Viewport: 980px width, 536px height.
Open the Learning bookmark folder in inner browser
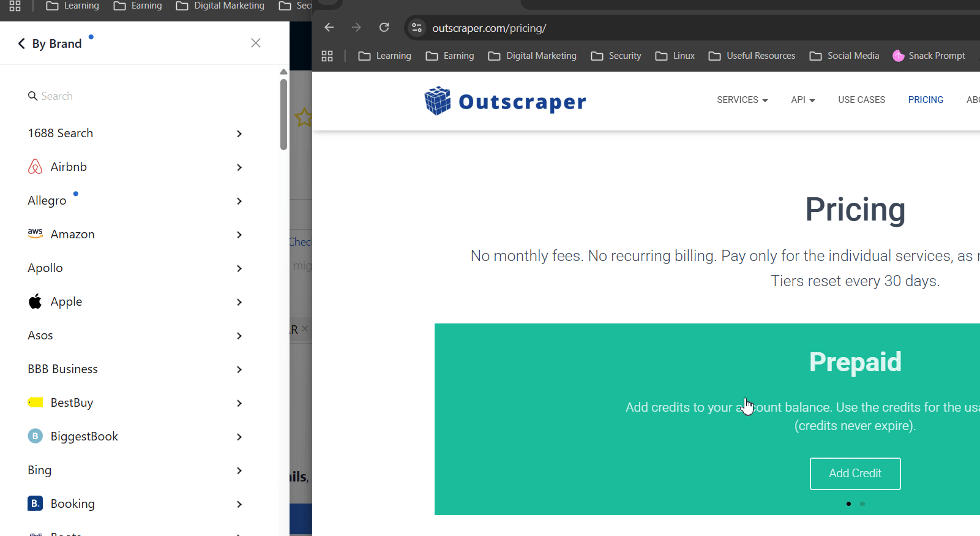coord(385,56)
